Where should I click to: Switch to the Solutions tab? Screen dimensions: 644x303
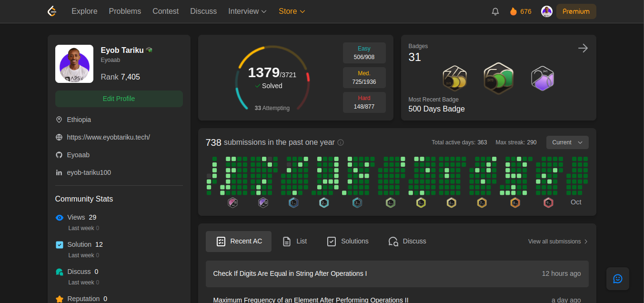click(348, 242)
